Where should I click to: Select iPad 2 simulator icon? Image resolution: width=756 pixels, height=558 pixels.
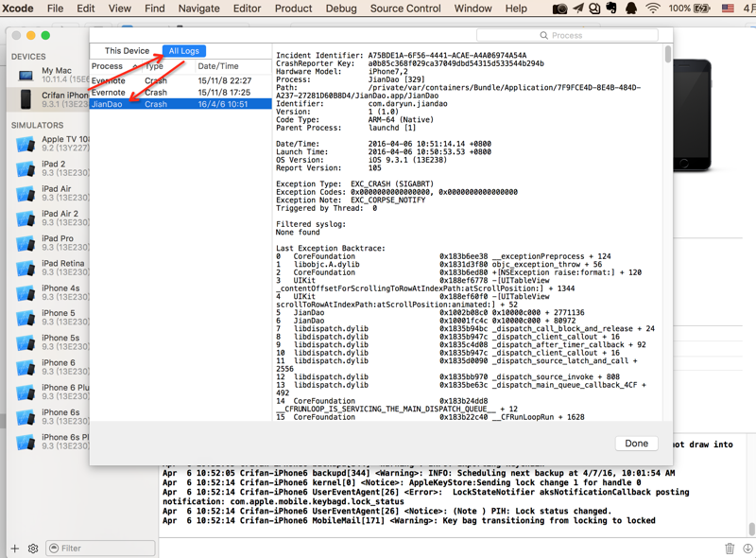click(x=26, y=169)
